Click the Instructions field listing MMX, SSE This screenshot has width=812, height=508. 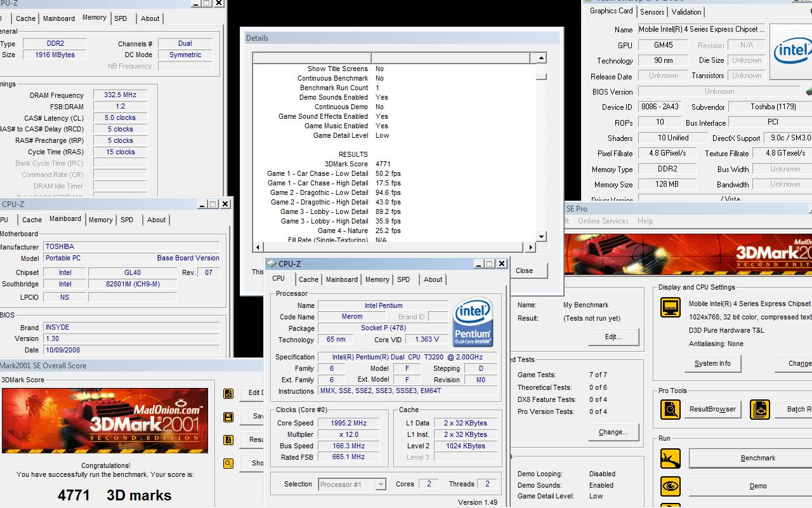[x=407, y=391]
